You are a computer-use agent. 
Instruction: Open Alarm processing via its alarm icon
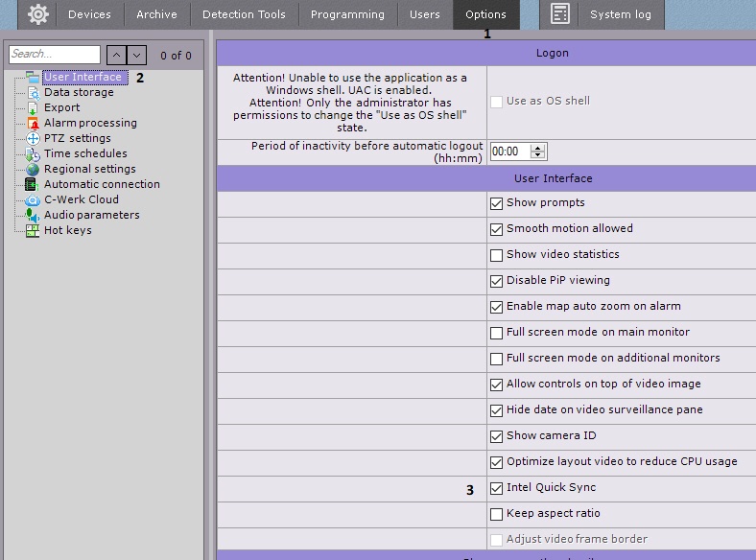pyautogui.click(x=33, y=124)
